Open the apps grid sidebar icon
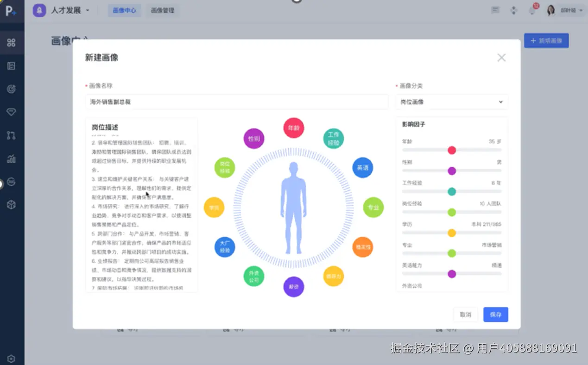 (x=12, y=43)
